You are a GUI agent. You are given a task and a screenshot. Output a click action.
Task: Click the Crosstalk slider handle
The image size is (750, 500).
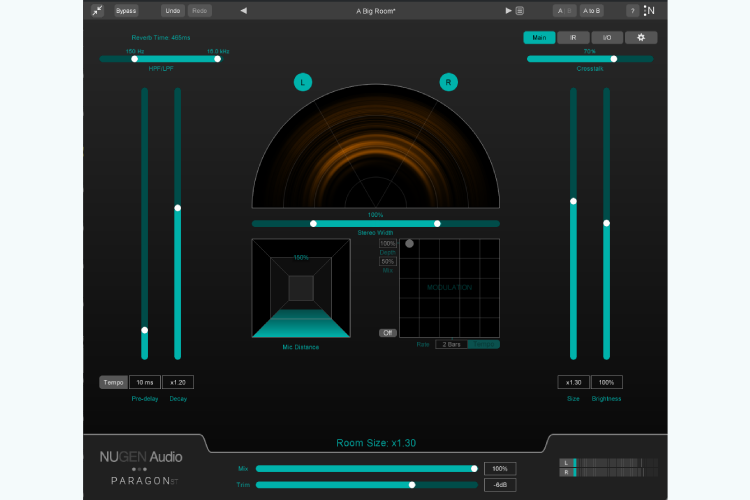tap(614, 59)
